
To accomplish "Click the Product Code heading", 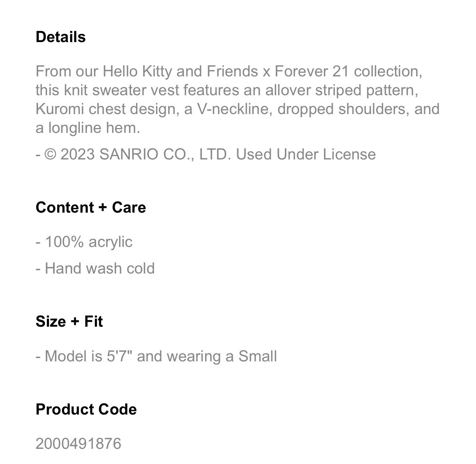I will click(x=86, y=409).
